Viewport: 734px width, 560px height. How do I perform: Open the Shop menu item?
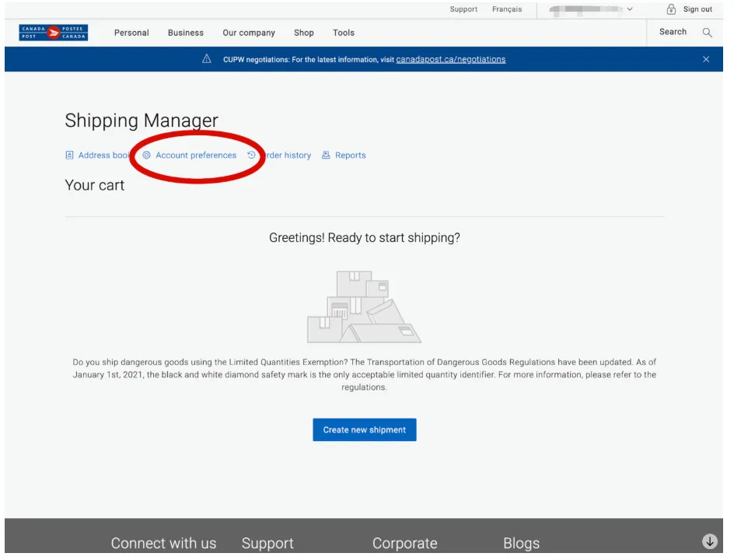coord(304,33)
